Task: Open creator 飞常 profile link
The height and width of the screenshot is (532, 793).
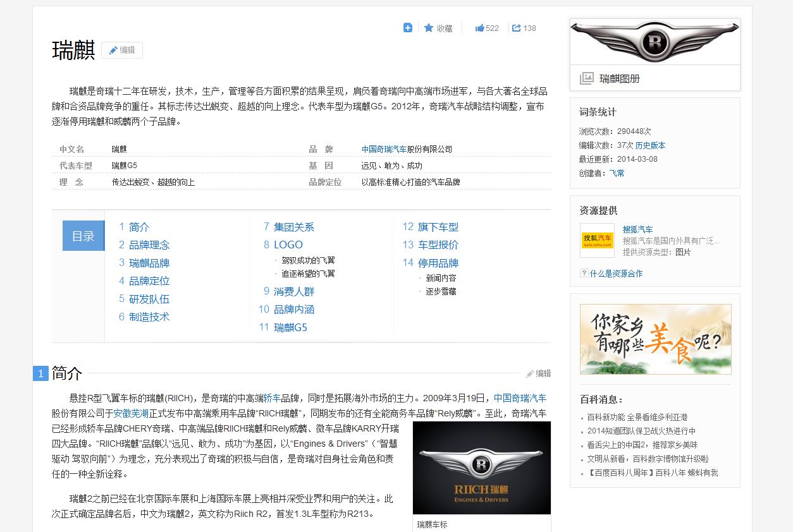Action: [x=617, y=173]
